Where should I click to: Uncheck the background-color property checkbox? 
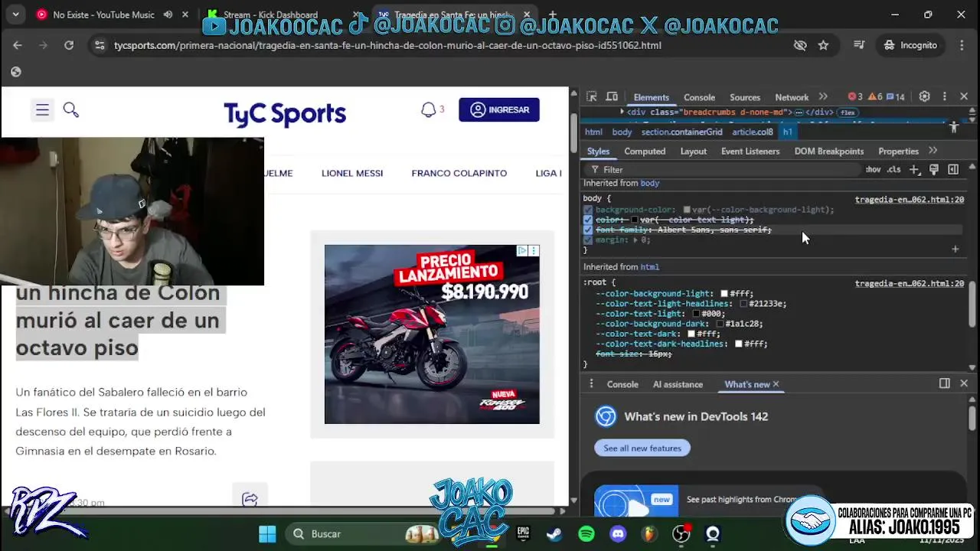[588, 210]
